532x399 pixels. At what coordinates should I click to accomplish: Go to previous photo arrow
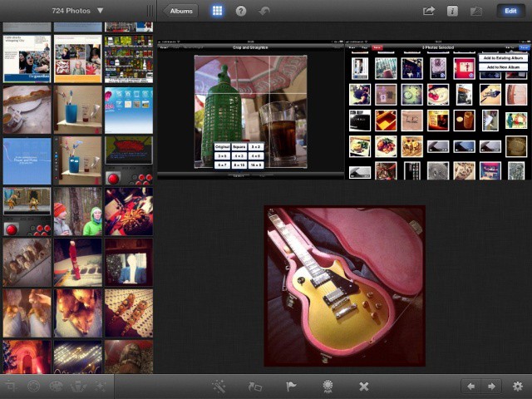(471, 387)
